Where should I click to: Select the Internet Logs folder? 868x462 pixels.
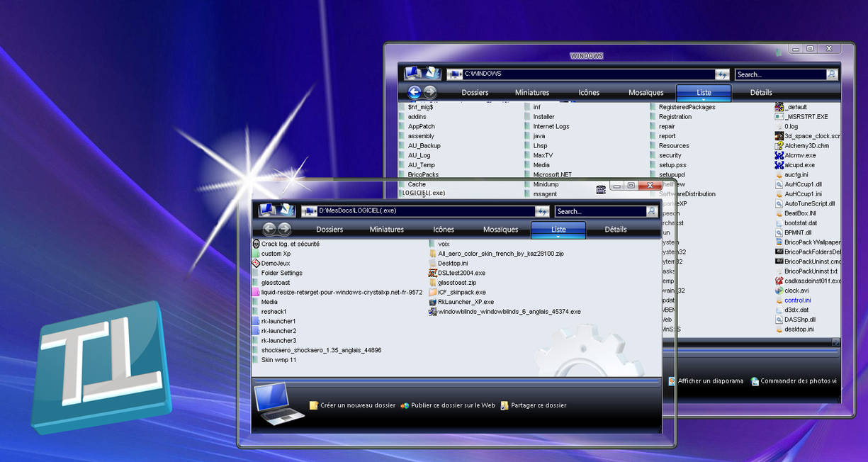click(547, 126)
